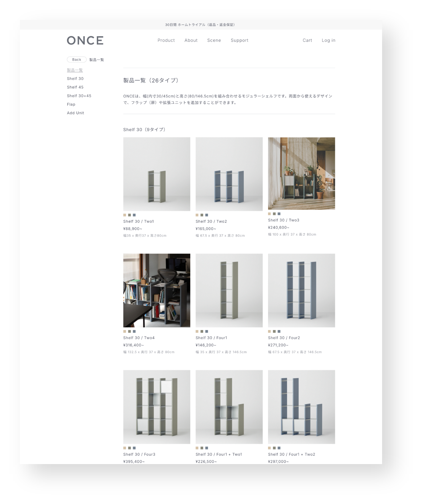Open the Shelf 30 / Four3 product image
422x504 pixels.
click(x=157, y=407)
